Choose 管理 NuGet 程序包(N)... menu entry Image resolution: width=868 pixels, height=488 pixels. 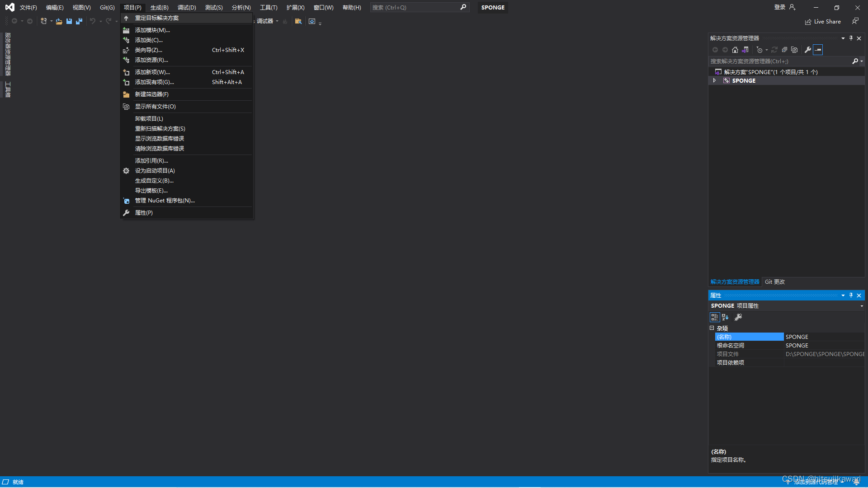(x=186, y=201)
